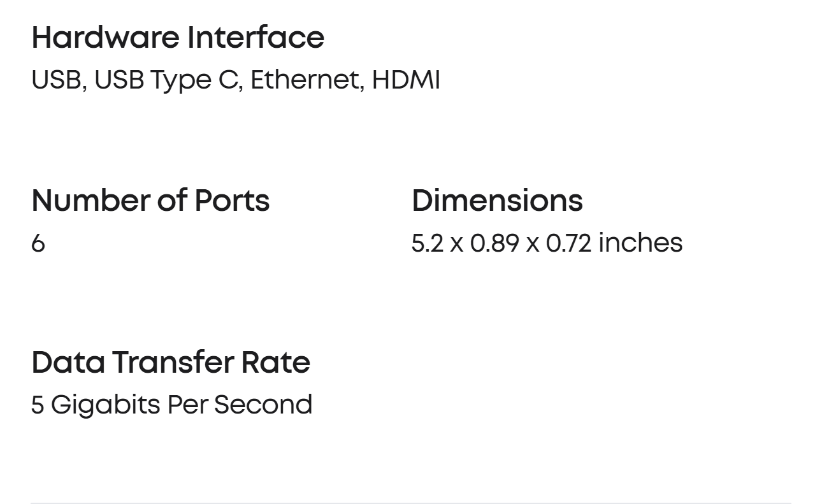Click the word "Interface" in the first heading
The image size is (822, 504).
click(256, 38)
